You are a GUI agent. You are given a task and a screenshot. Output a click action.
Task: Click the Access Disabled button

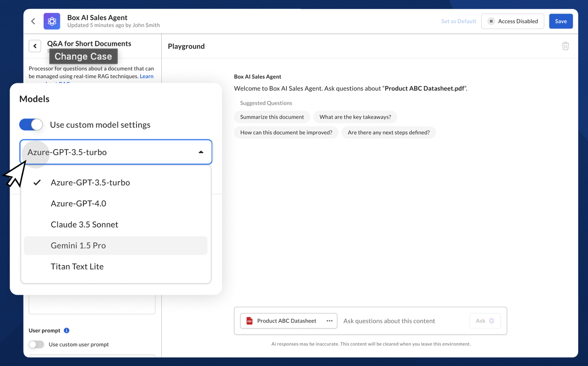click(x=512, y=21)
